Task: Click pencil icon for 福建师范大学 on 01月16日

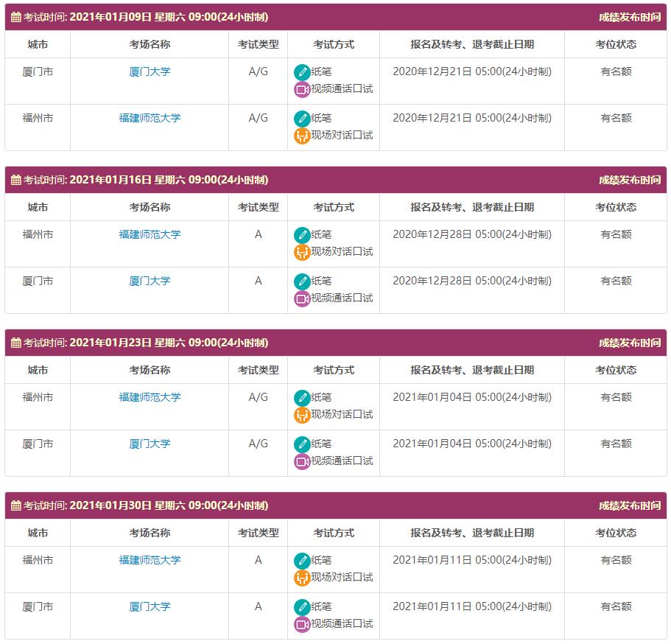Action: [x=302, y=235]
